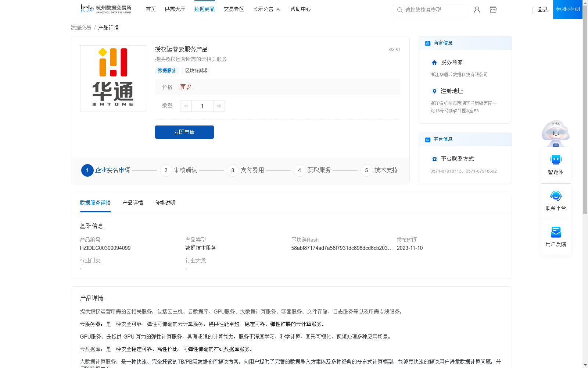This screenshot has height=368, width=588.
Task: Open the Hangzhou Data Exchange logo
Action: pos(106,9)
